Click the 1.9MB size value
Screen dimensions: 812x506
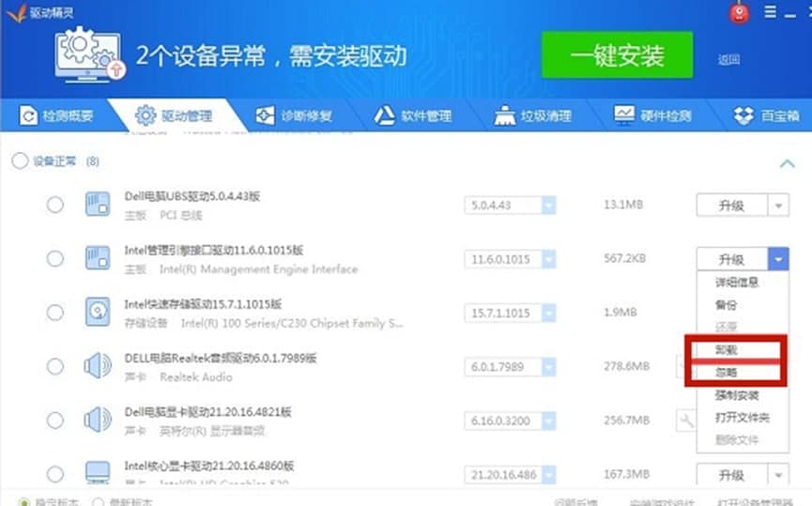620,313
